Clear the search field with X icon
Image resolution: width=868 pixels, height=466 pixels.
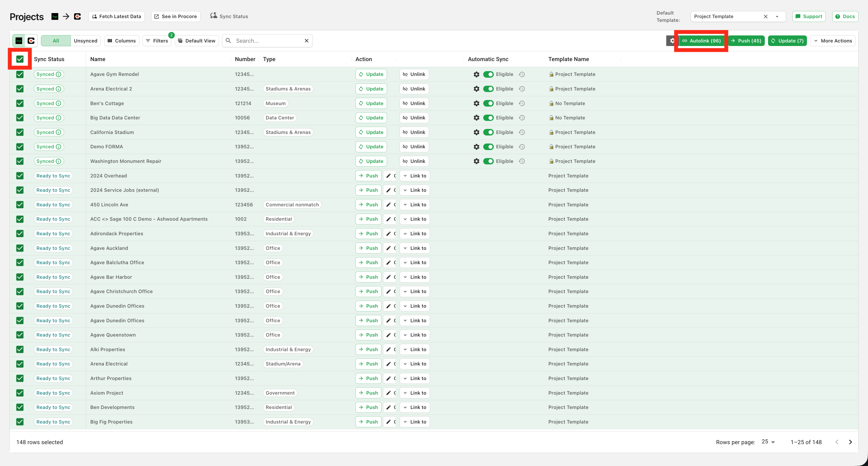click(306, 41)
